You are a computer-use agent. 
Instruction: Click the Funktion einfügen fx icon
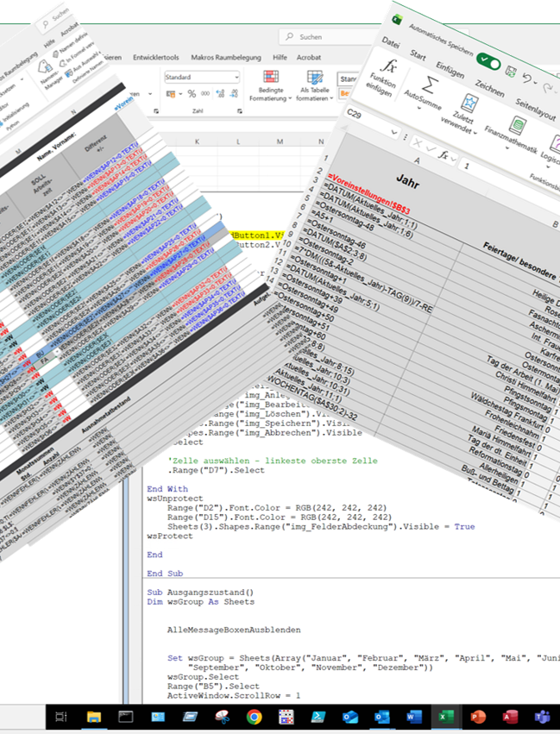point(389,66)
